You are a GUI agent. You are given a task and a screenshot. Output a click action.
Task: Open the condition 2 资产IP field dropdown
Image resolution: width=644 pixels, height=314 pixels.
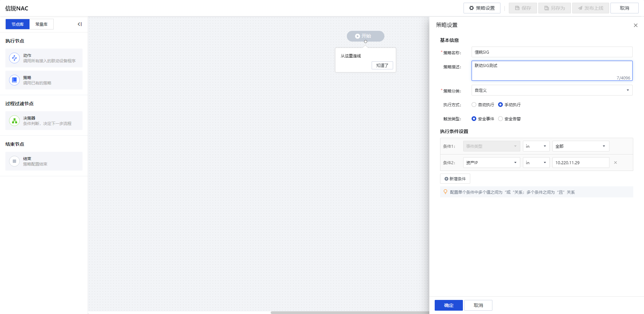point(491,163)
